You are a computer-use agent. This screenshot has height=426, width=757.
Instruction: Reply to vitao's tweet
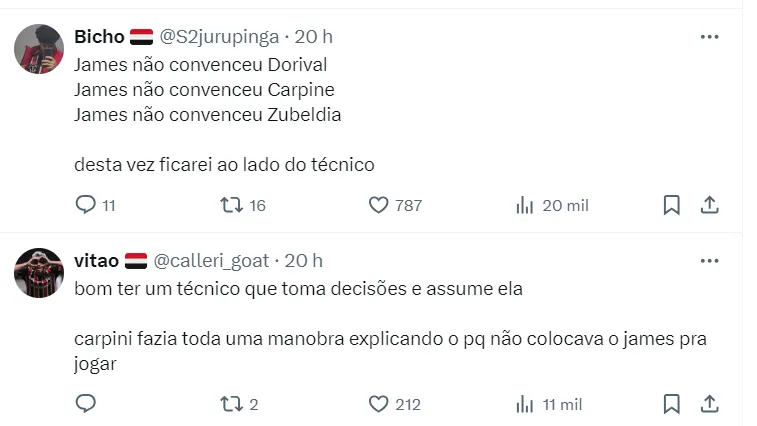tap(86, 404)
